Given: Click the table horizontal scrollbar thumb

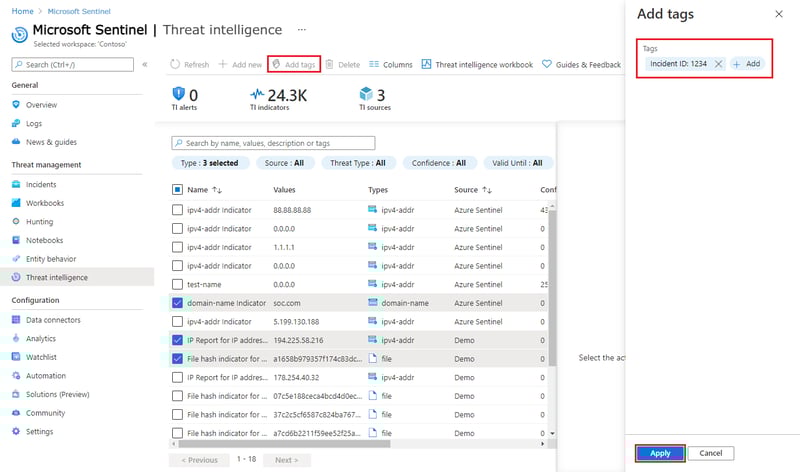Looking at the screenshot, I should pos(283,444).
